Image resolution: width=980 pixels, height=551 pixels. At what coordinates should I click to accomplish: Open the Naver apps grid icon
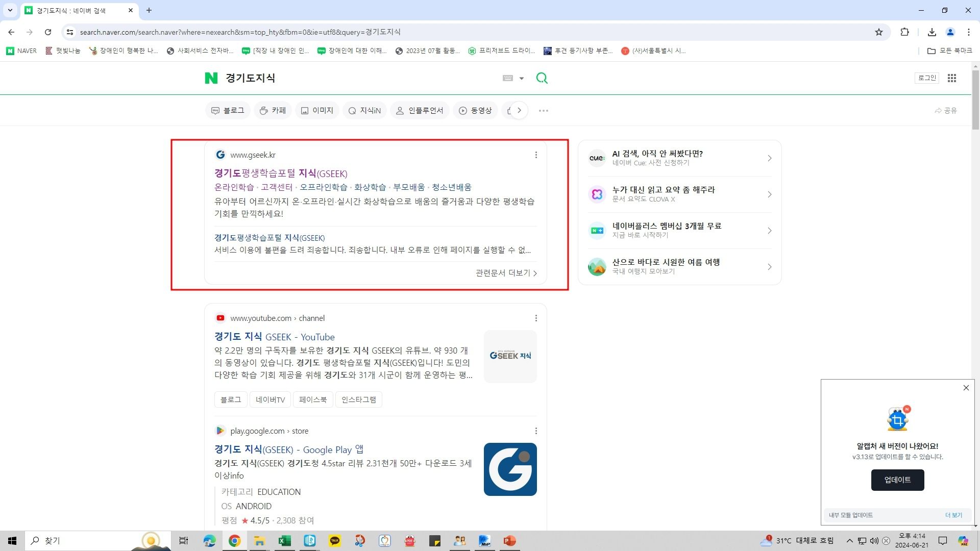[x=951, y=78]
